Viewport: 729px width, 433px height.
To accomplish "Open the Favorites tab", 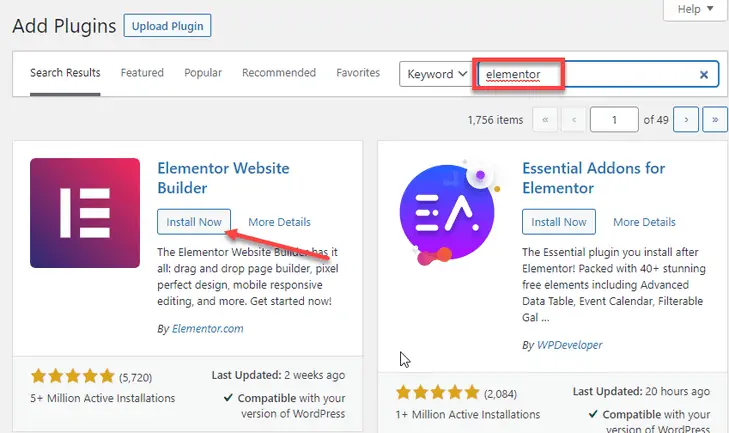I will point(358,73).
